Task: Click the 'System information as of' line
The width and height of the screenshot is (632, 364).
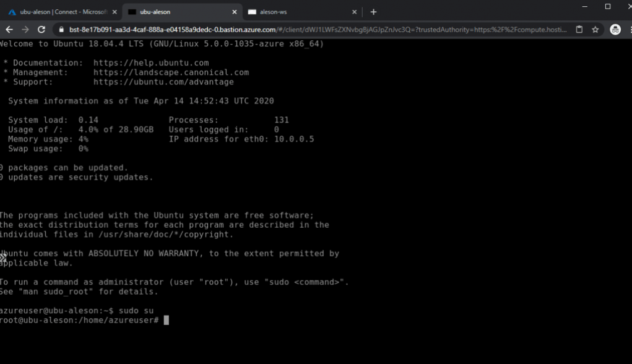Action: 141,101
